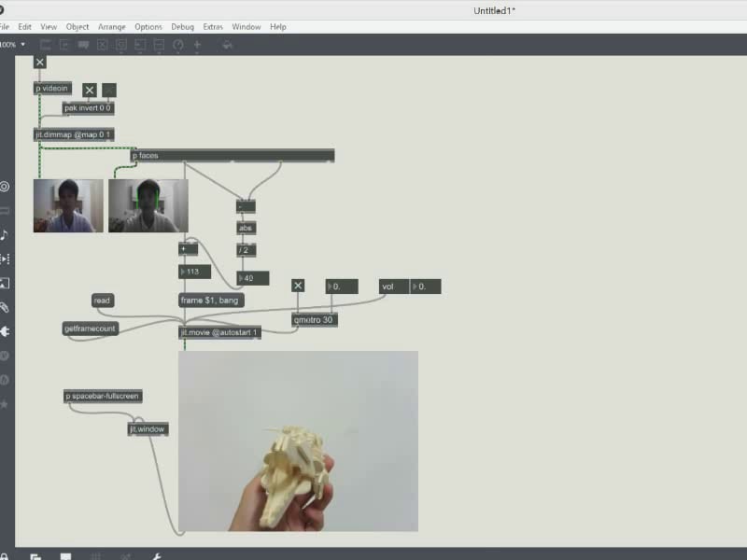Select the / 2 object

pos(246,250)
